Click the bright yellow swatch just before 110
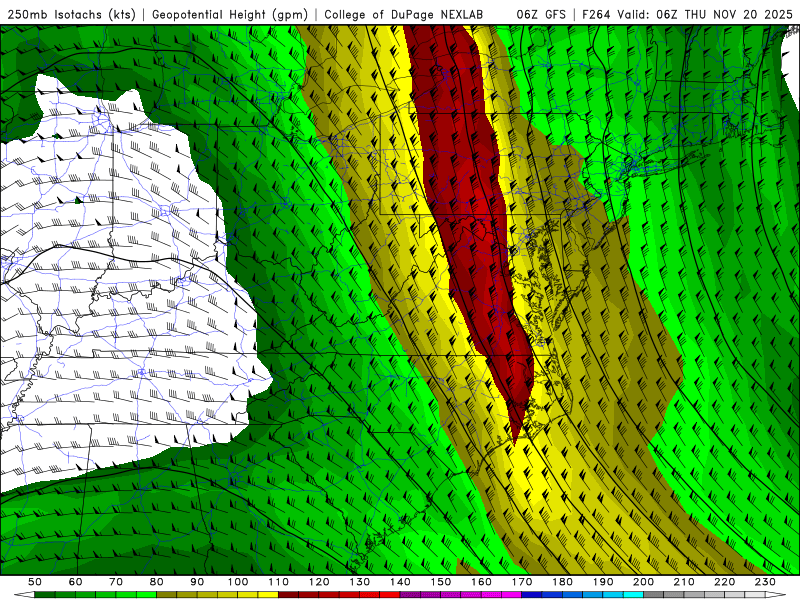800x600 pixels. 268,595
